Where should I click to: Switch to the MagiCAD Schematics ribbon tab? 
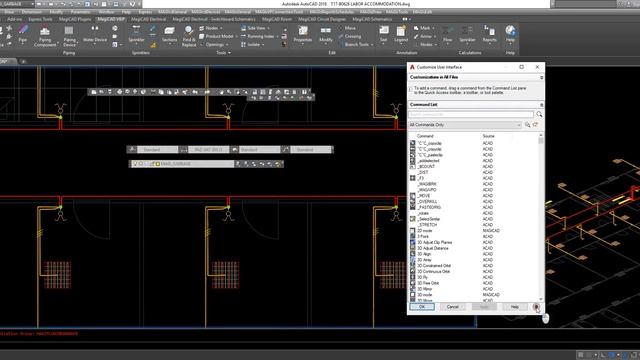[x=372, y=19]
